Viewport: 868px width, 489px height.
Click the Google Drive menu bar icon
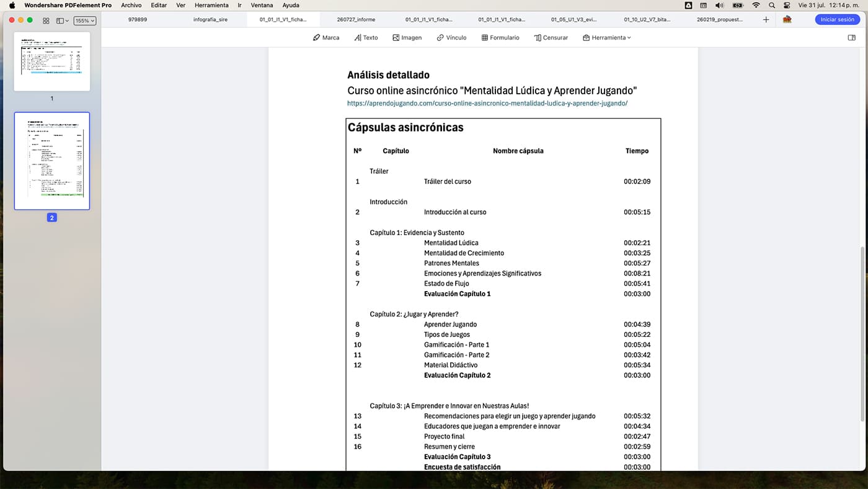click(x=689, y=5)
